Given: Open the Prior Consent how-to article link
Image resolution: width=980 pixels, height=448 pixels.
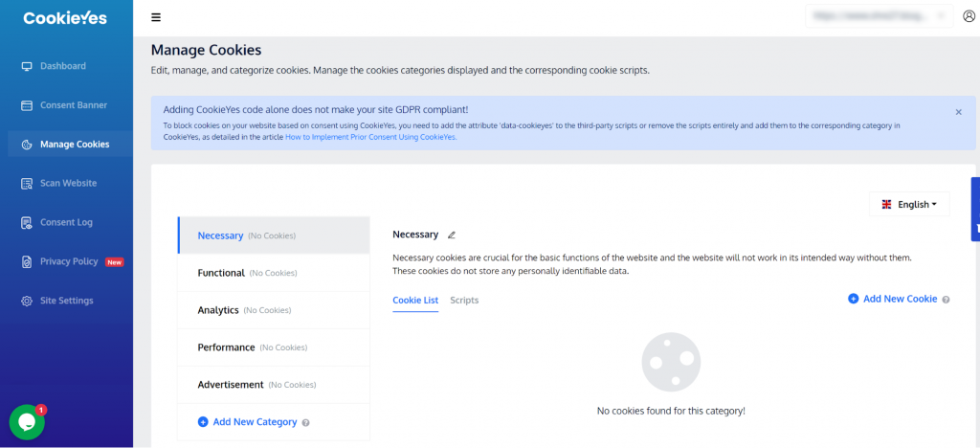Looking at the screenshot, I should [370, 137].
